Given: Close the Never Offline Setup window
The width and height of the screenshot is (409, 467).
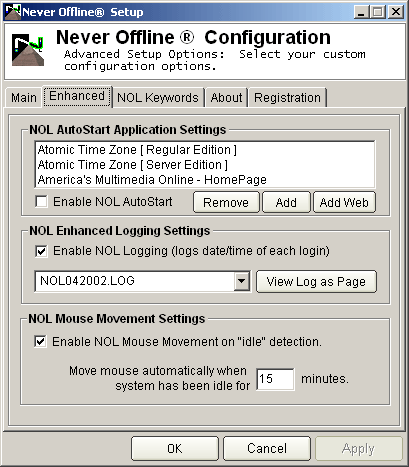Looking at the screenshot, I should coord(396,12).
